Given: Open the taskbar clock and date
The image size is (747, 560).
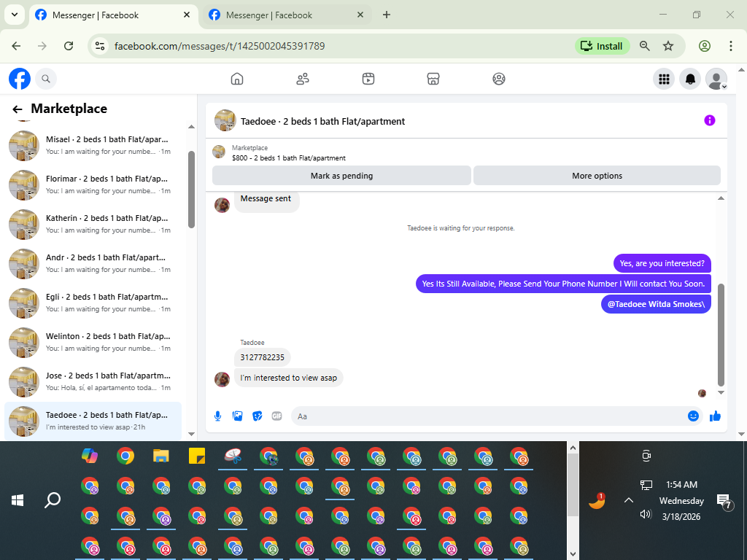Looking at the screenshot, I should click(682, 500).
